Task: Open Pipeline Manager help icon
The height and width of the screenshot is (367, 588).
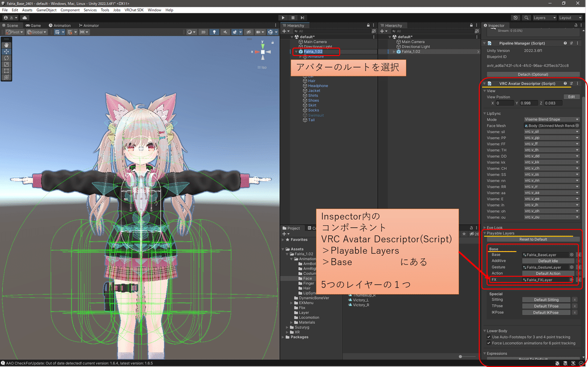Action: click(x=565, y=43)
